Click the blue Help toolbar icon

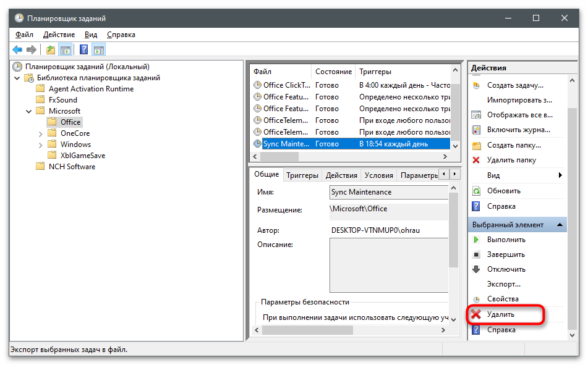click(84, 49)
